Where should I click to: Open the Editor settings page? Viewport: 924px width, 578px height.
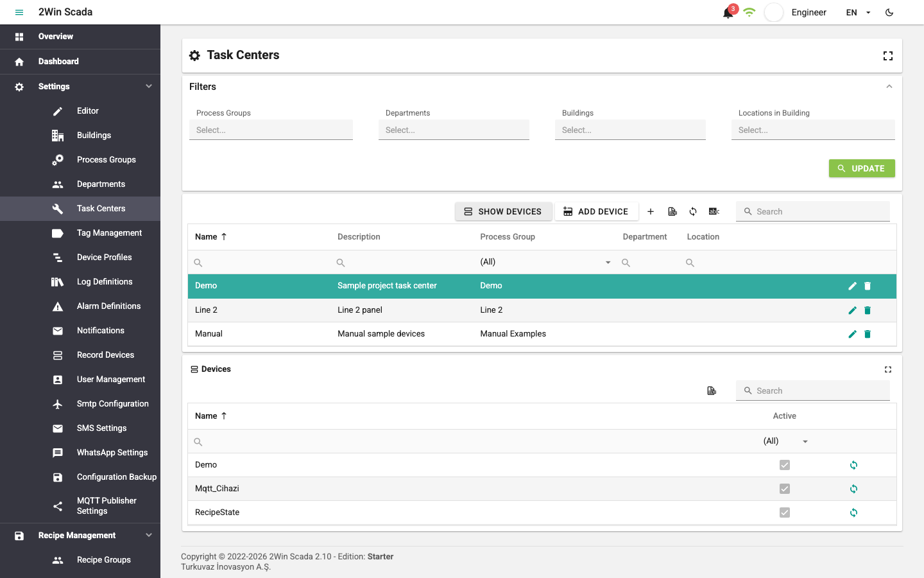click(x=80, y=111)
